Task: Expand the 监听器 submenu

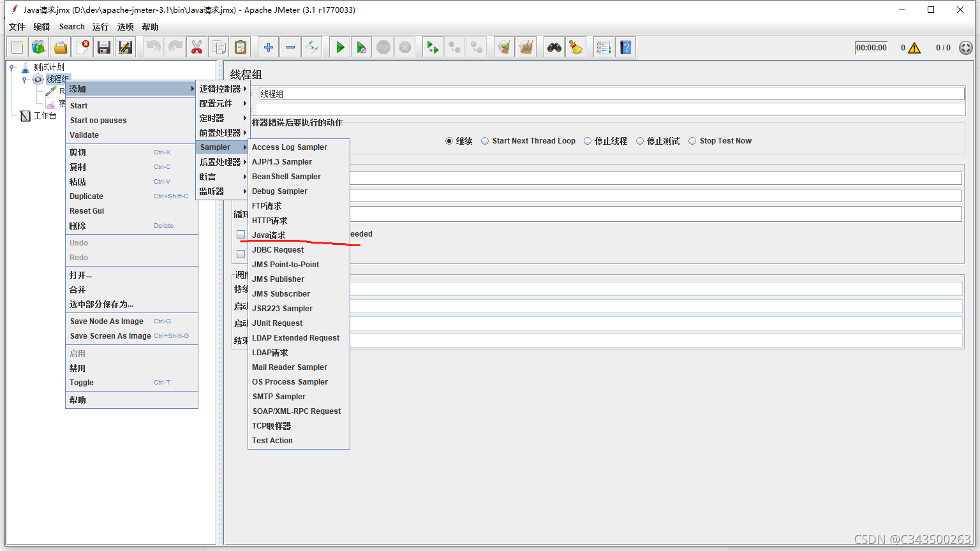Action: click(x=223, y=191)
